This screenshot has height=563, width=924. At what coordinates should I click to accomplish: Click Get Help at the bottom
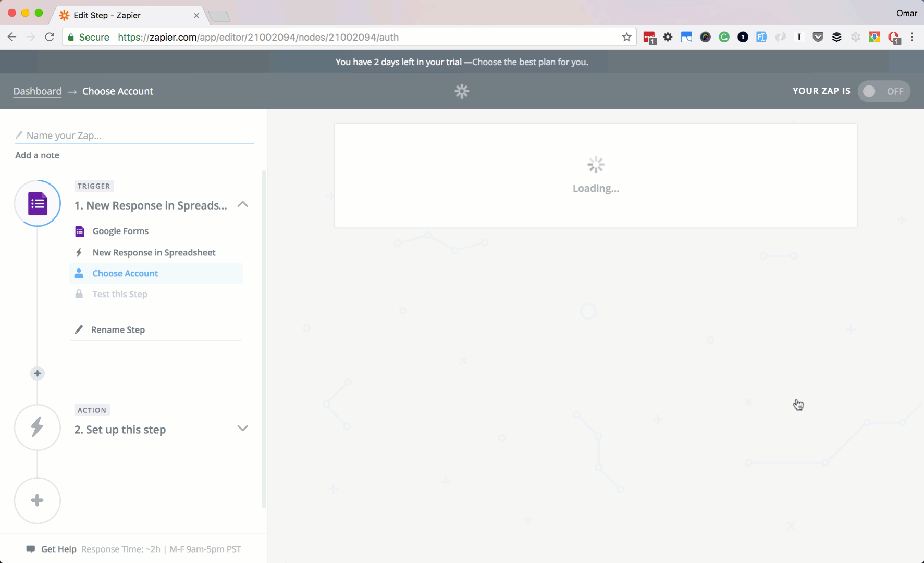point(59,549)
